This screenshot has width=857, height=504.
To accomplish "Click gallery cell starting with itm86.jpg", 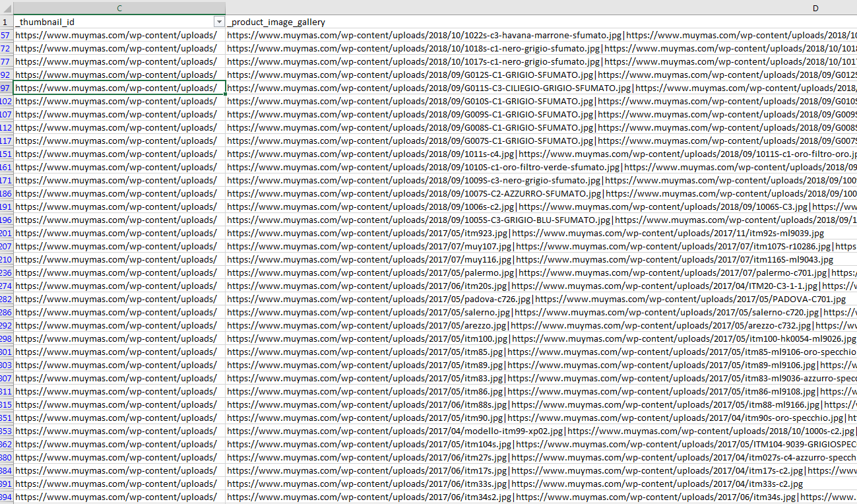I will 541,391.
